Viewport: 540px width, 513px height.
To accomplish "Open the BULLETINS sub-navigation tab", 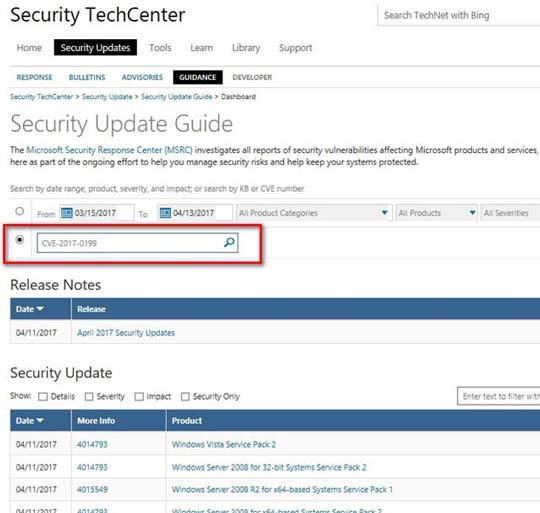I will [x=87, y=77].
